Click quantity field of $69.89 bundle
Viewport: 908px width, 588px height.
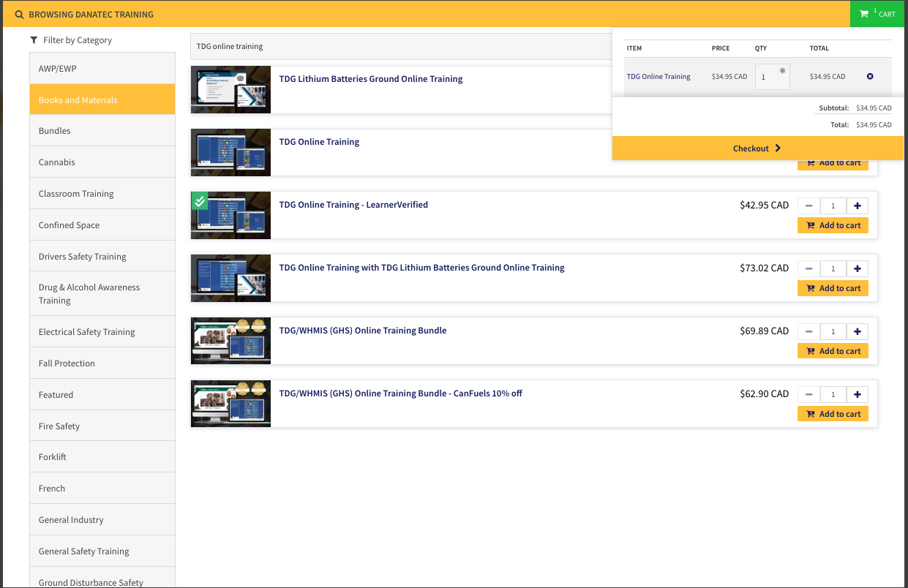833,331
